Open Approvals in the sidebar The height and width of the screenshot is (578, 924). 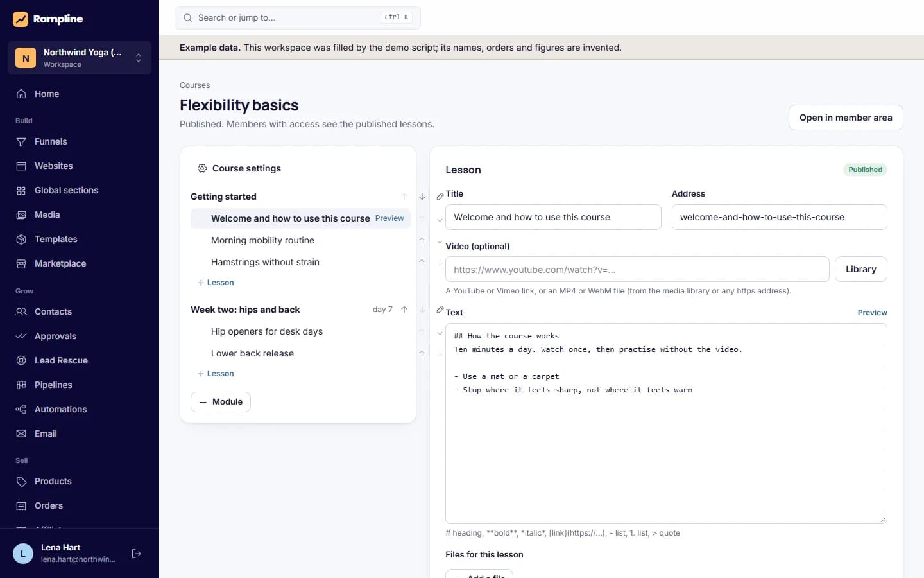(x=80, y=336)
